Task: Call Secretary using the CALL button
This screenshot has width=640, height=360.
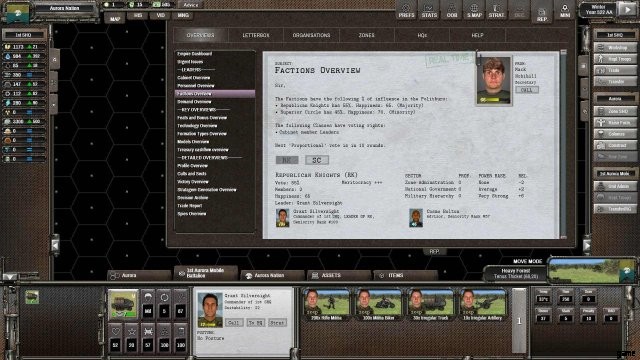Action: tap(527, 90)
